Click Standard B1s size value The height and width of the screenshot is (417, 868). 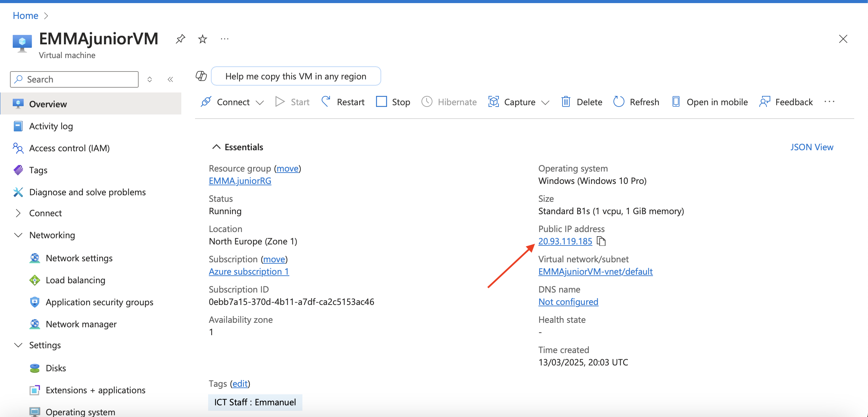(611, 211)
